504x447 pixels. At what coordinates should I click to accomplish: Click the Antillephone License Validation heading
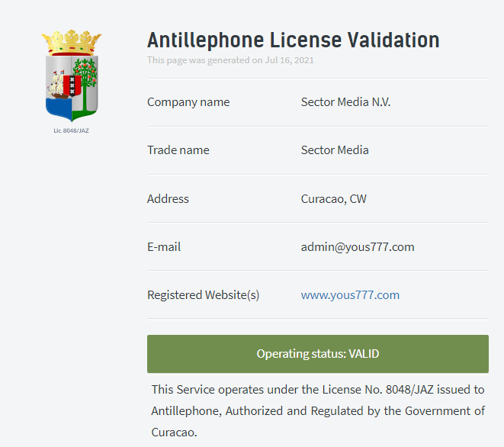click(293, 40)
